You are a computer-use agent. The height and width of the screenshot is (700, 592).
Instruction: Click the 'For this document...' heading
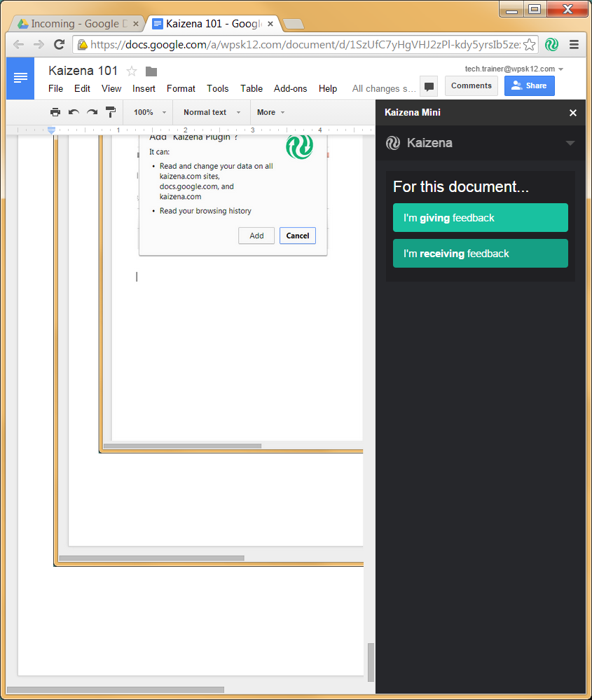pyautogui.click(x=461, y=186)
